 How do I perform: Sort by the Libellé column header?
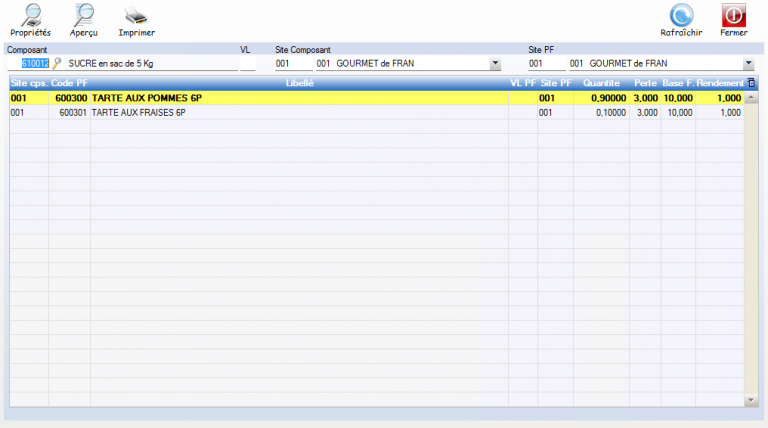[300, 83]
